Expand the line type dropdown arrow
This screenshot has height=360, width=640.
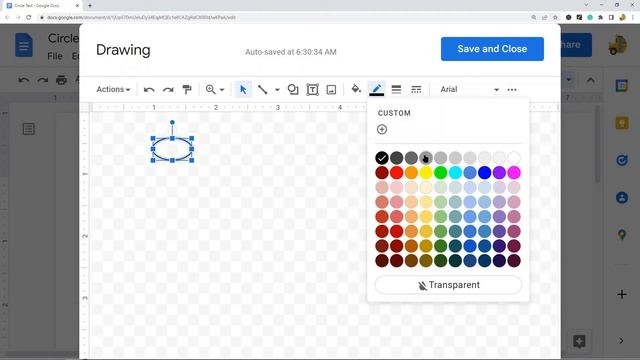277,90
